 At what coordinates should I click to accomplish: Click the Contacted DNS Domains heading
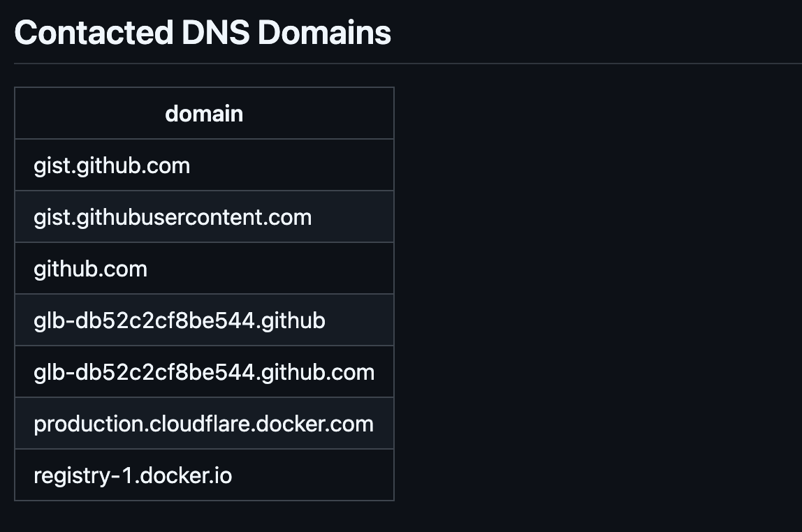[203, 33]
